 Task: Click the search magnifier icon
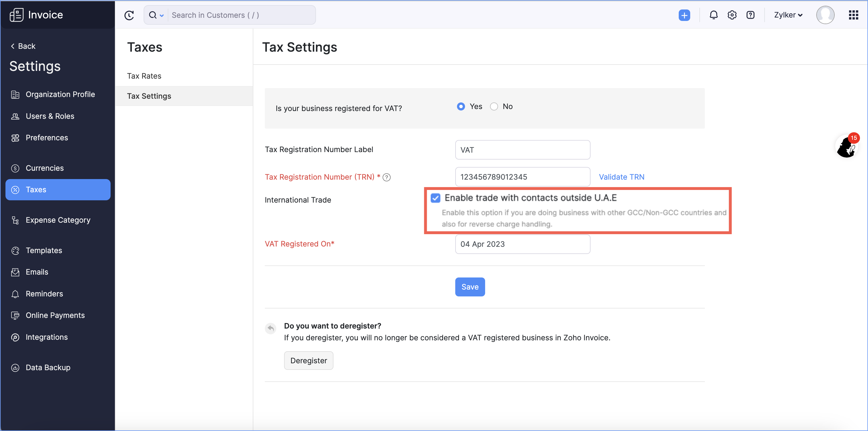153,15
